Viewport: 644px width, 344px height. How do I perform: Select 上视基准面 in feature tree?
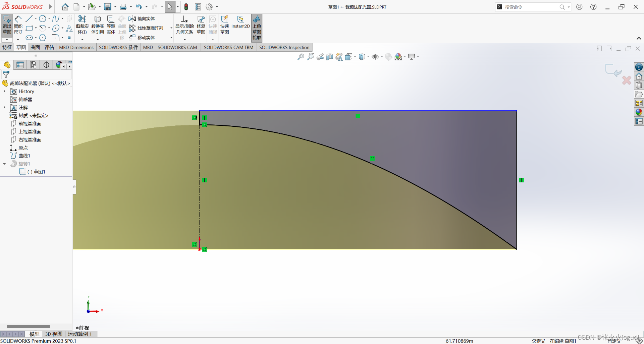tap(30, 132)
